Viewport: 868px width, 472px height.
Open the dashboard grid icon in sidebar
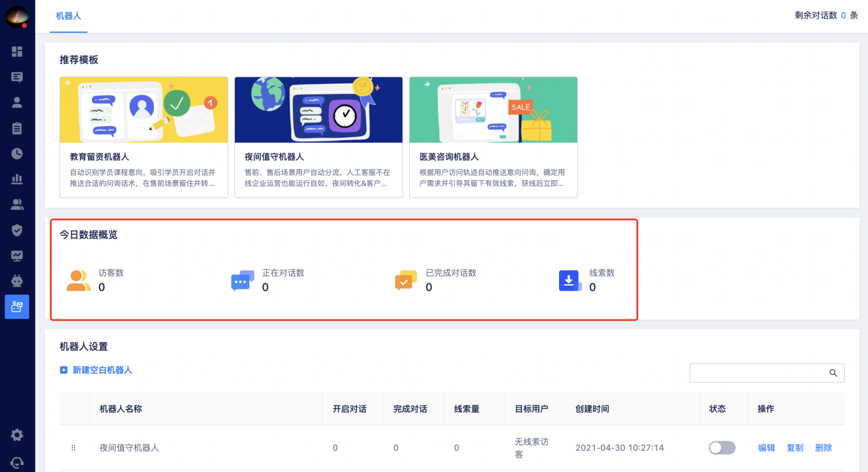(x=17, y=52)
